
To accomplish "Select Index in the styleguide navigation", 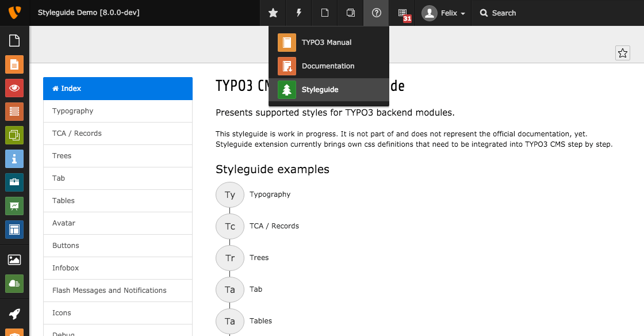I will point(118,89).
